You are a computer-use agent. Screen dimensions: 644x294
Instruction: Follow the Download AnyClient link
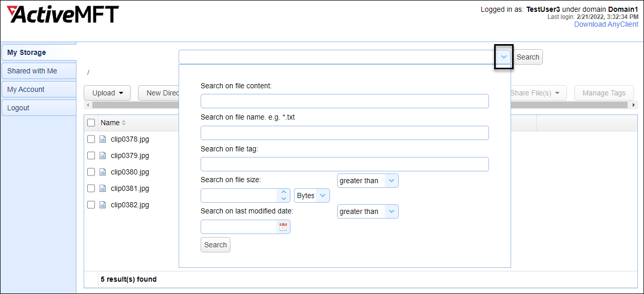click(606, 24)
